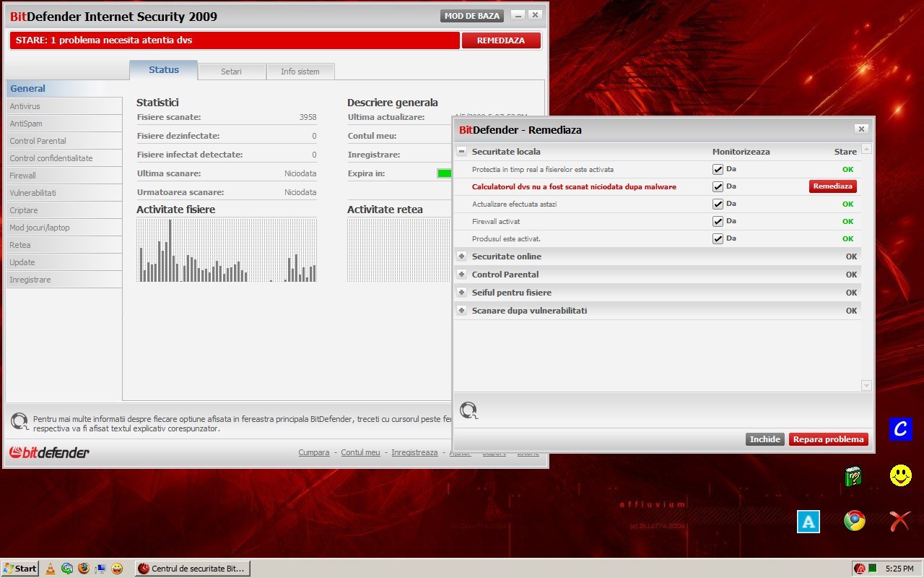Expand the Securitate online section
The height and width of the screenshot is (578, 924).
(x=462, y=256)
